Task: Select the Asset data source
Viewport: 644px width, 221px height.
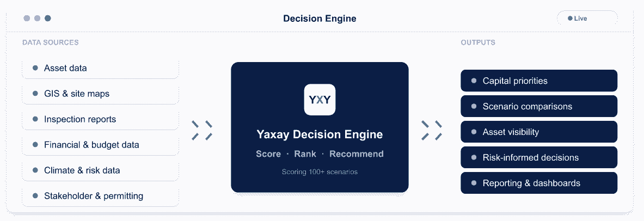Action: tap(101, 68)
